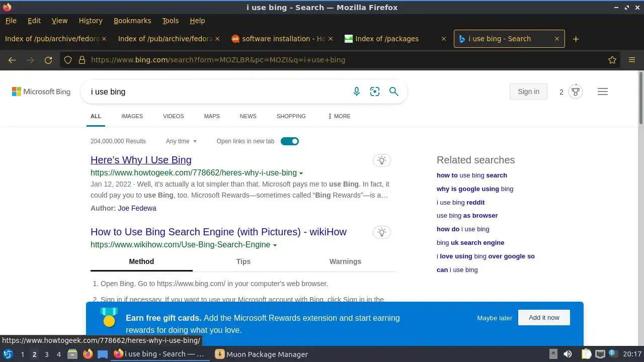The height and width of the screenshot is (362, 644).
Task: Expand arrow next to howtogeek URL
Action: 301,173
